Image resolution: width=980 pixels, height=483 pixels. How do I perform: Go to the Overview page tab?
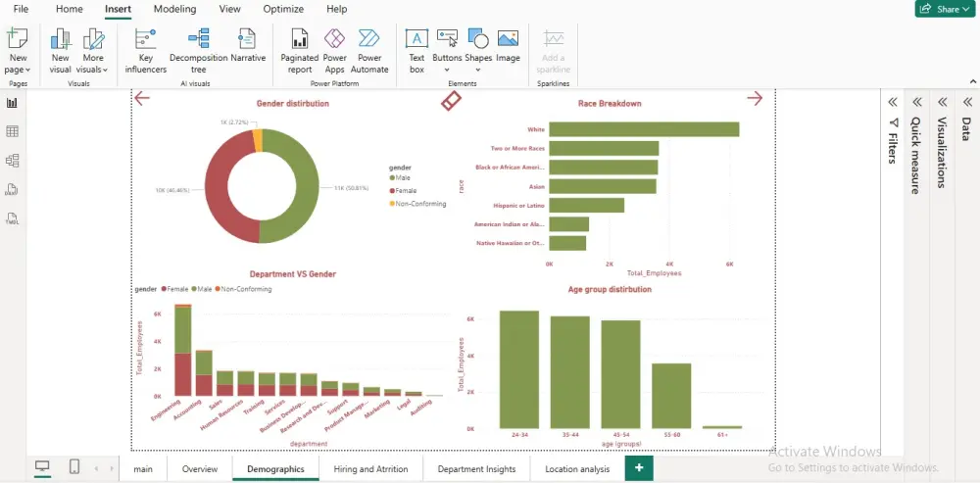click(200, 468)
